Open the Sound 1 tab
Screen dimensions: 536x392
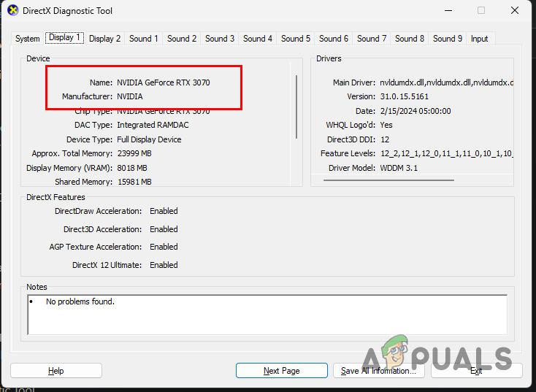click(144, 39)
